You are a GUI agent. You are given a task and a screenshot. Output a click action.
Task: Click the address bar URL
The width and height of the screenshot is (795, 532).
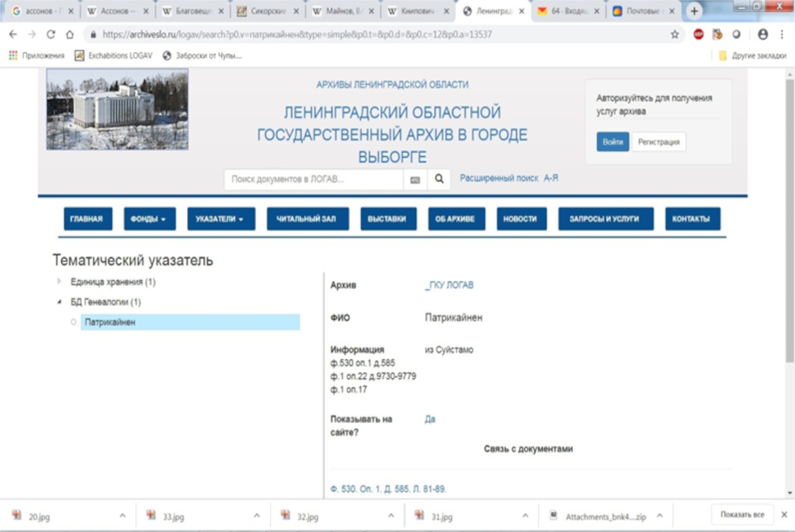coord(297,34)
